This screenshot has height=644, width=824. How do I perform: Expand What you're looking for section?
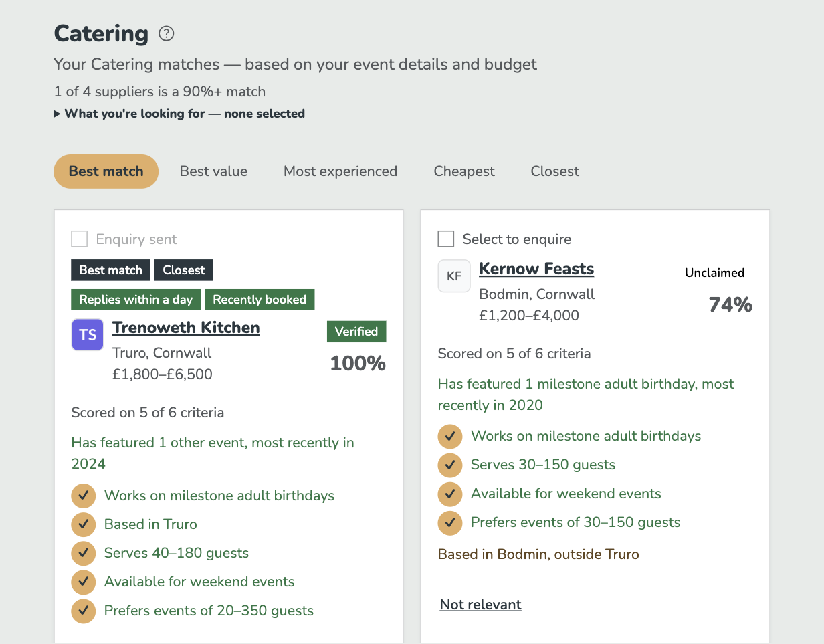(179, 114)
